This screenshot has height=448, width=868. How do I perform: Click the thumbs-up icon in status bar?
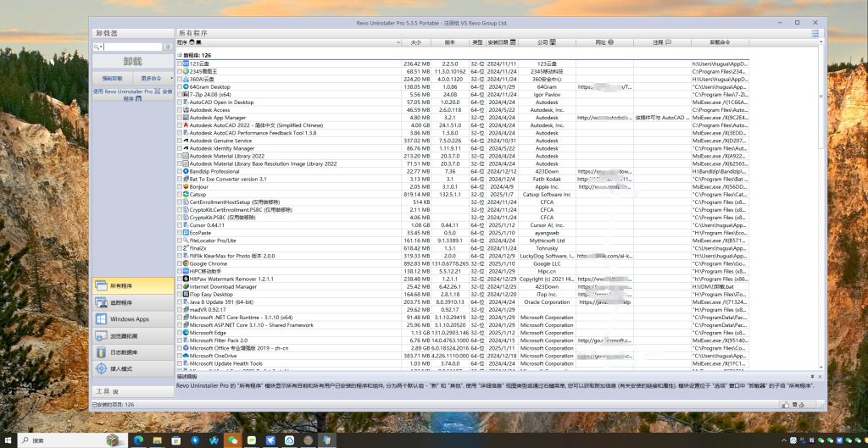coord(785,405)
